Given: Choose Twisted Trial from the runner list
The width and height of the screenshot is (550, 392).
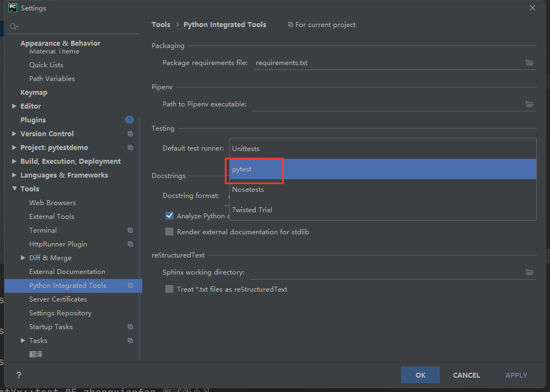Looking at the screenshot, I should [382, 210].
